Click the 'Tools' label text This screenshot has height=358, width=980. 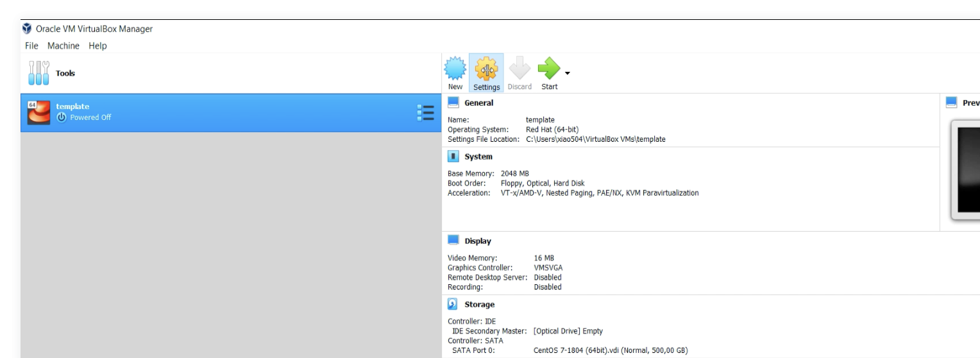[x=65, y=73]
